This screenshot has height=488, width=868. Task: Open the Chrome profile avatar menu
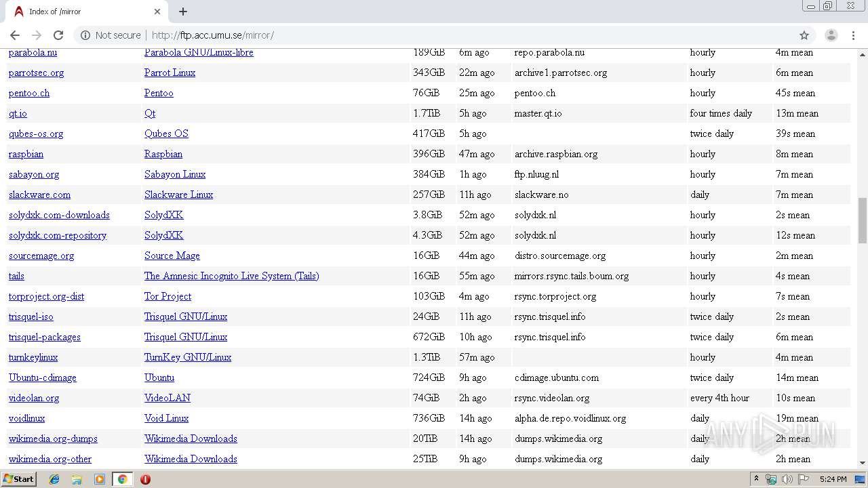[x=831, y=35]
